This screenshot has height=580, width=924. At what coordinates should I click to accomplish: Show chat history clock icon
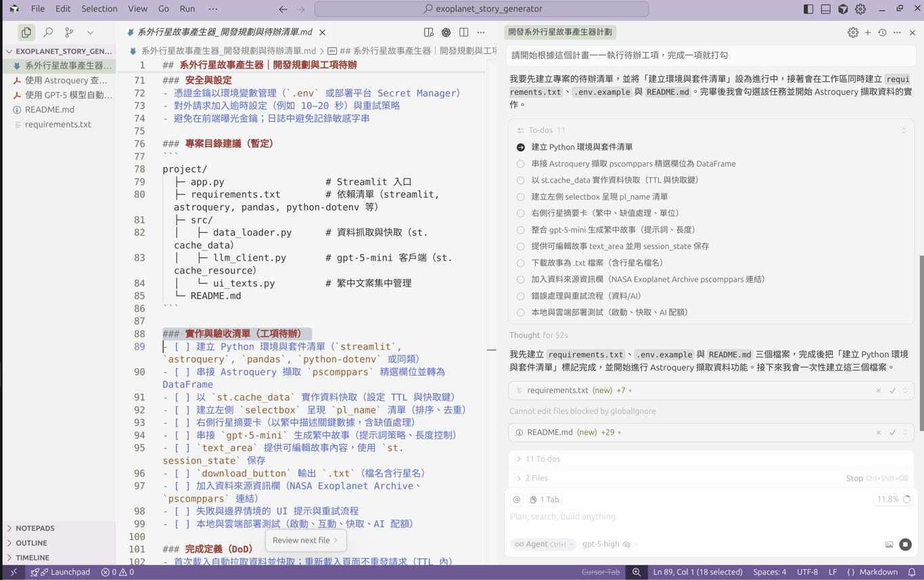pos(882,32)
